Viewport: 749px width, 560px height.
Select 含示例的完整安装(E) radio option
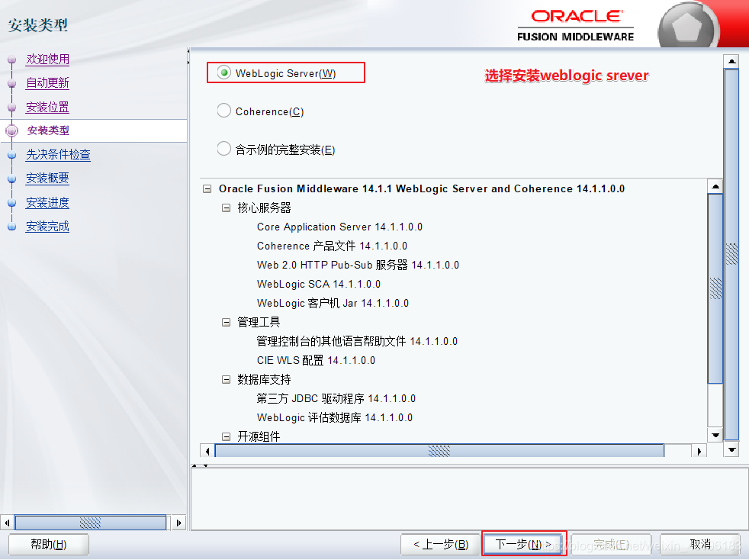[x=224, y=149]
